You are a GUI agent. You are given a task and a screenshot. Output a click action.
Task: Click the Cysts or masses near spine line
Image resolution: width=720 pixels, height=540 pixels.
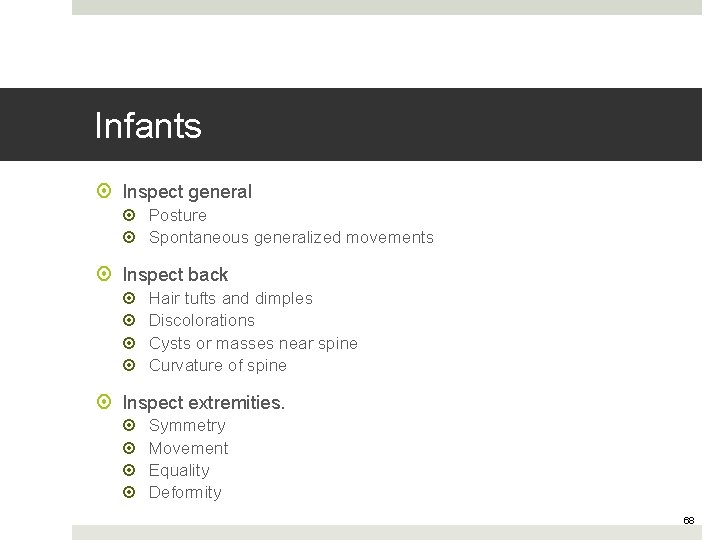[x=253, y=344]
